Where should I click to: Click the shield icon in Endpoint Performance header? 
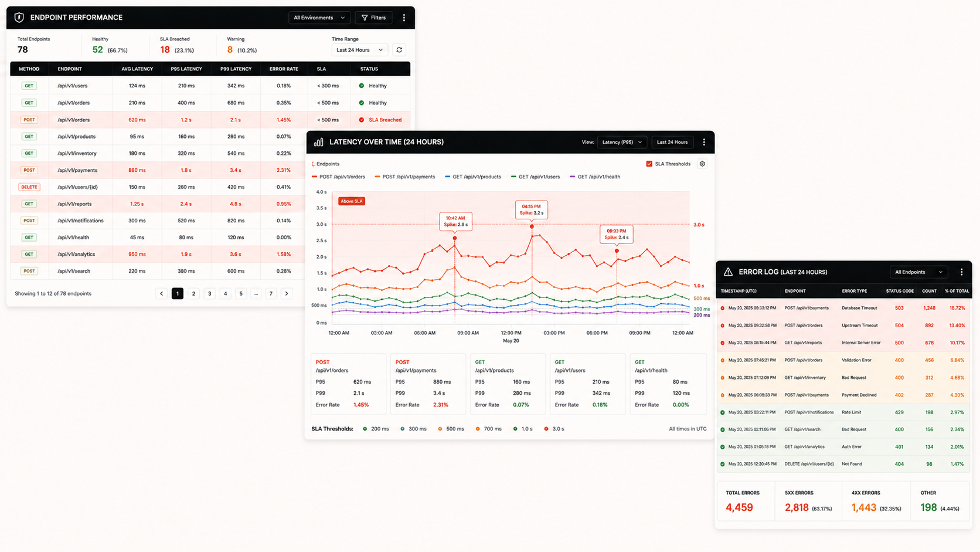(19, 18)
